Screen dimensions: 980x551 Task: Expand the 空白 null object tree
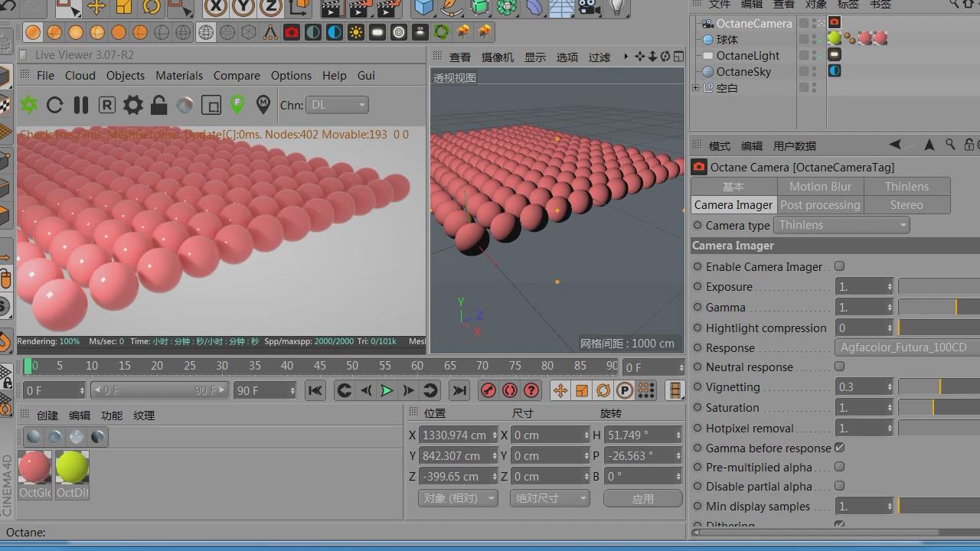[x=696, y=87]
